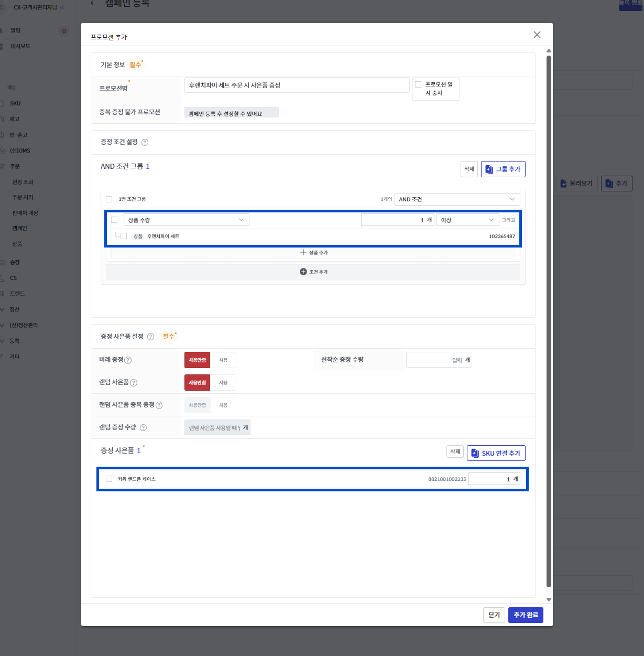Tick the 1번 조건 그룹 checkbox
This screenshot has width=644, height=656.
(109, 199)
